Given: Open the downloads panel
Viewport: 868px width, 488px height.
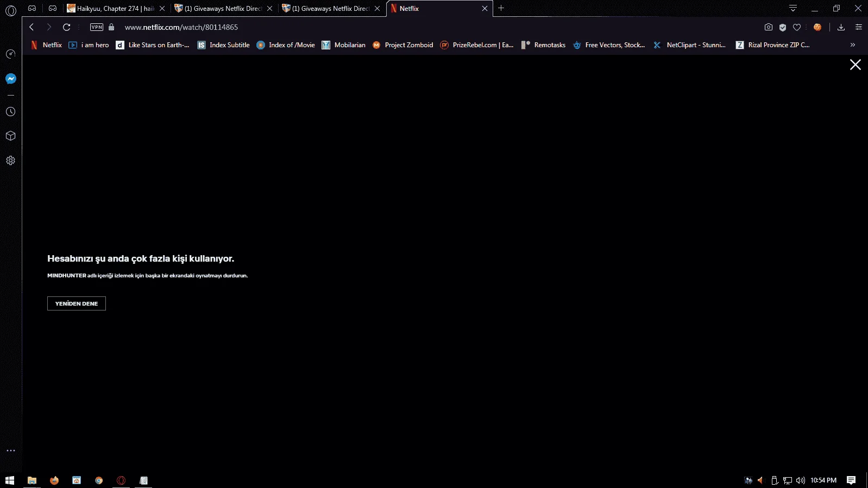Looking at the screenshot, I should 841,27.
